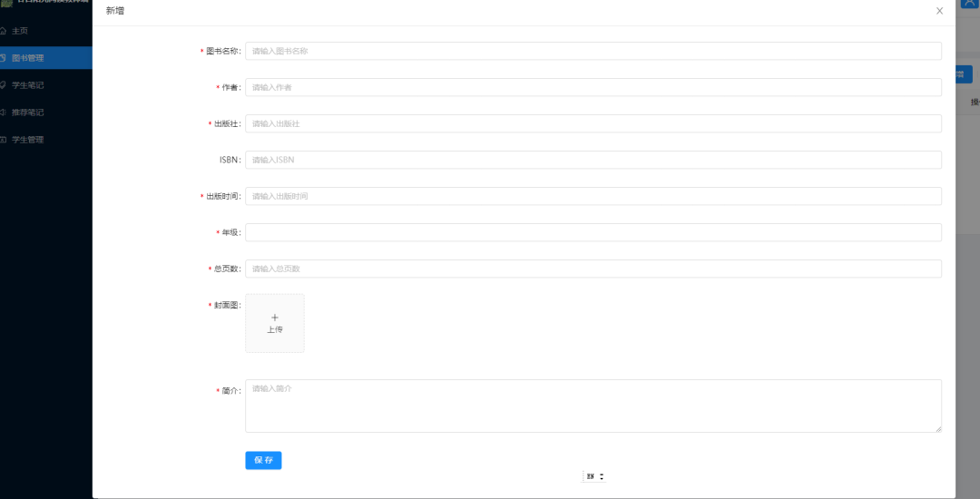Viewport: 980px width, 499px height.
Task: Focus the 作者 input field
Action: pyautogui.click(x=593, y=87)
